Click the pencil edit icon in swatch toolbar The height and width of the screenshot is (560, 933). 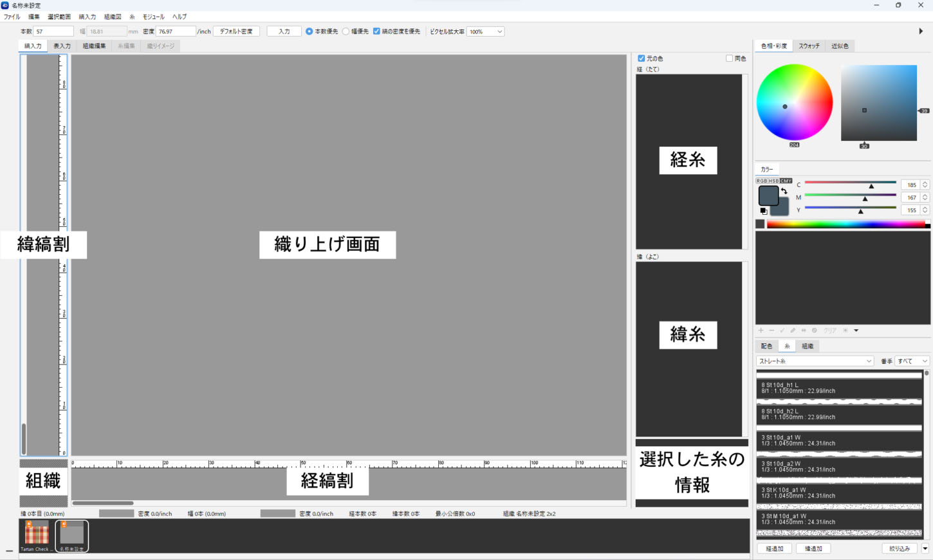(x=793, y=330)
